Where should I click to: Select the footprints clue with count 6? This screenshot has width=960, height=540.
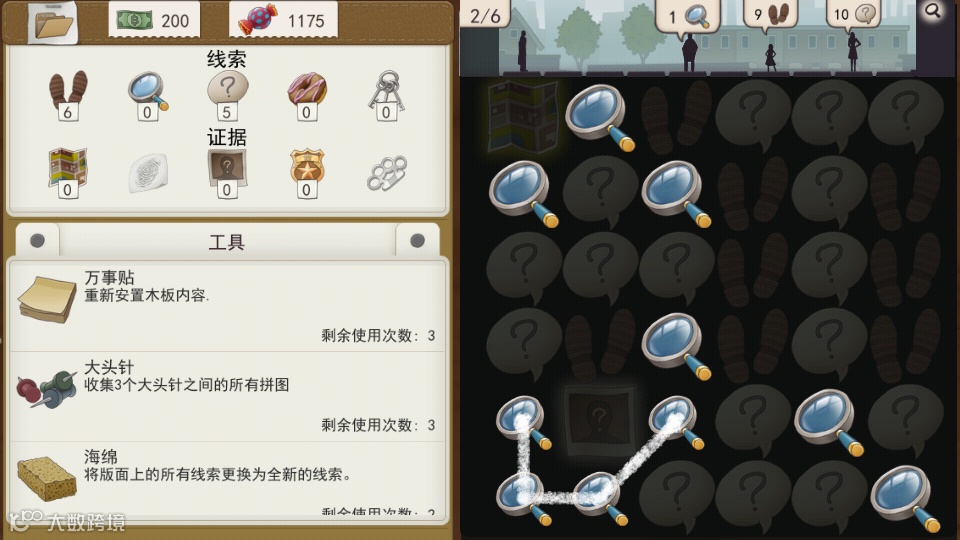coord(68,95)
